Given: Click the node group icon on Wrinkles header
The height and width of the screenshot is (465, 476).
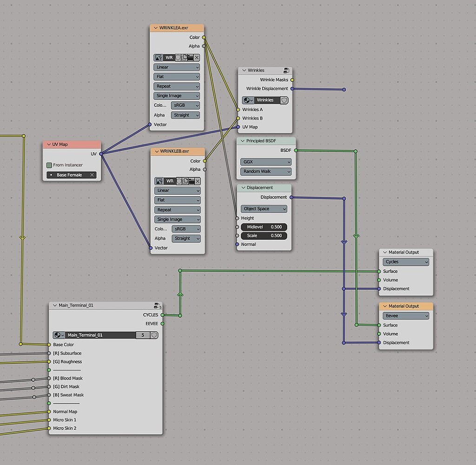Looking at the screenshot, I should pos(286,70).
